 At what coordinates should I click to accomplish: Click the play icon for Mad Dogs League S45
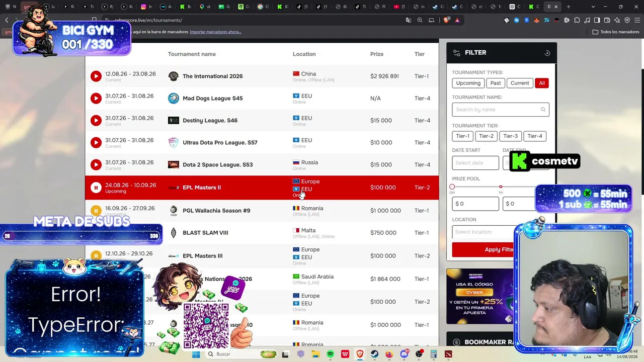(96, 99)
